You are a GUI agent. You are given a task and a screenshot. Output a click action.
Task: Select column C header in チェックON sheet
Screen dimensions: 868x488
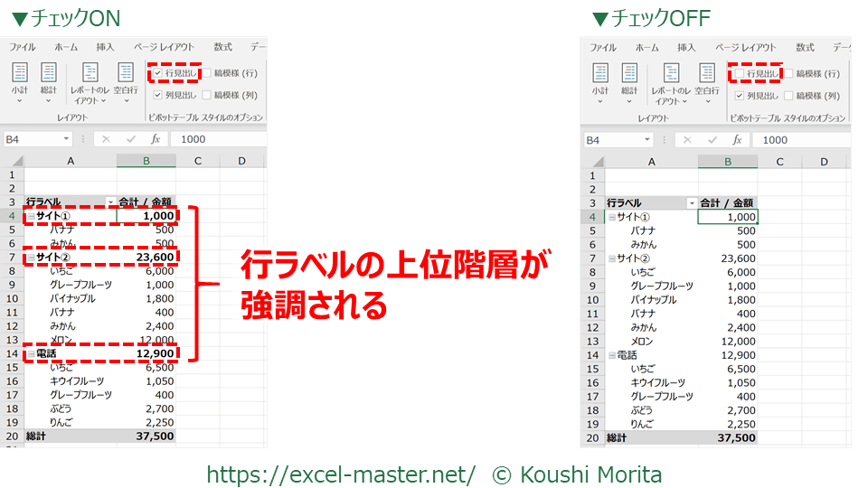point(196,161)
